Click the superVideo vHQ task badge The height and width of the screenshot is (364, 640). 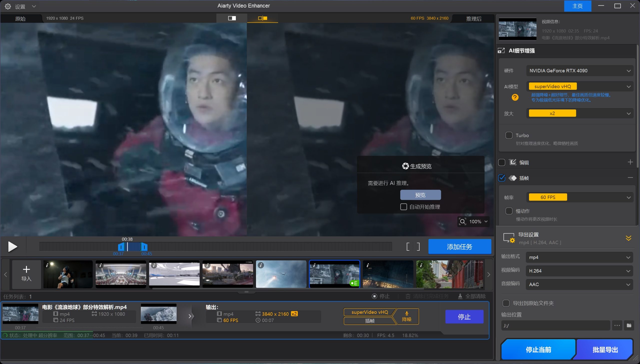click(x=370, y=312)
